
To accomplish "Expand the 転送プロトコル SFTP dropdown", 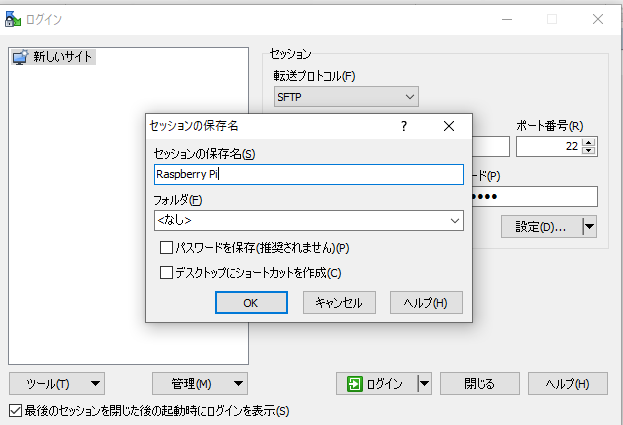I will [x=410, y=97].
